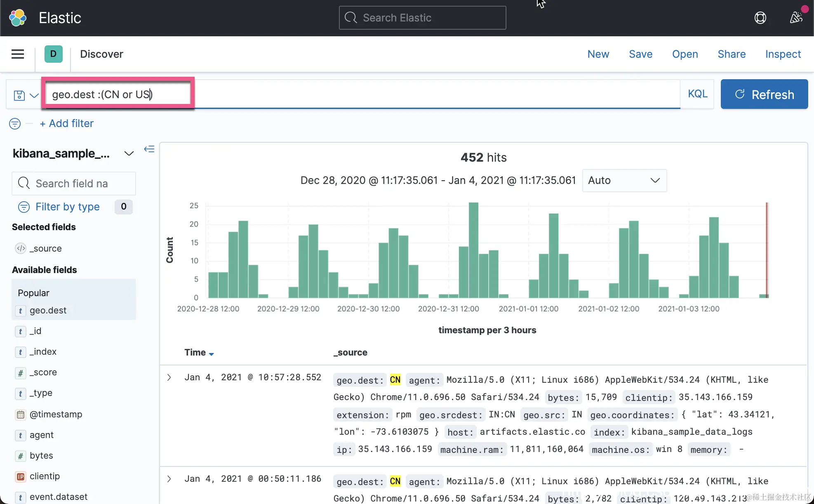The width and height of the screenshot is (814, 504).
Task: Expand the kibana_sample index pattern selector
Action: [129, 153]
